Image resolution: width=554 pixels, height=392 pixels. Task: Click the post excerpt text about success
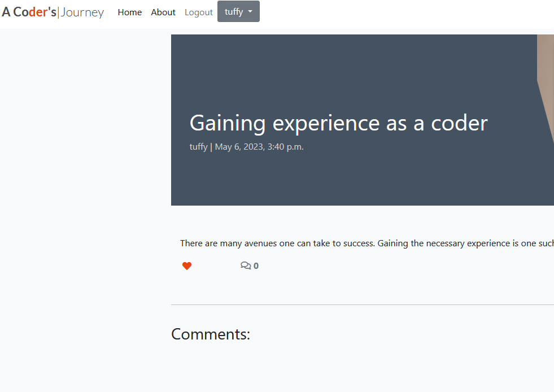coord(366,243)
